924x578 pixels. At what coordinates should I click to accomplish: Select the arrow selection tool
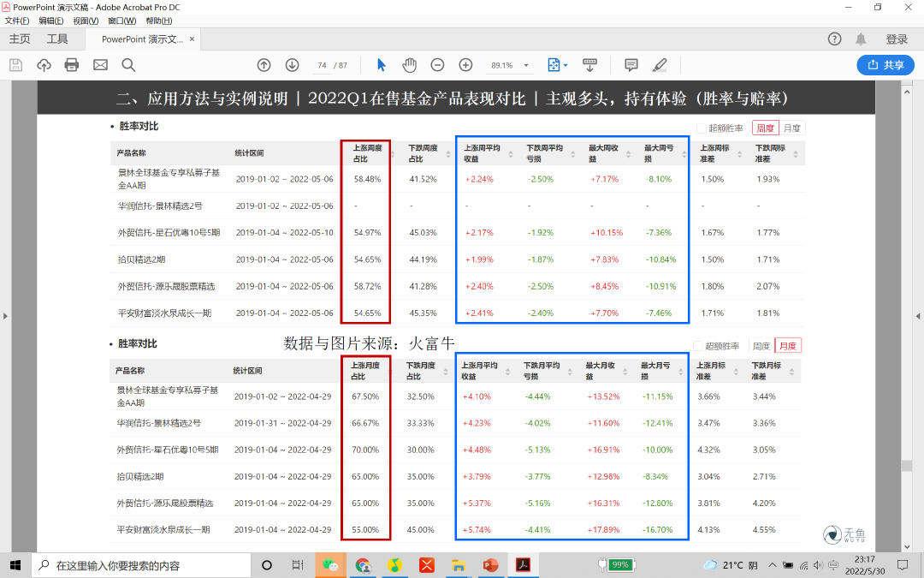(x=382, y=65)
